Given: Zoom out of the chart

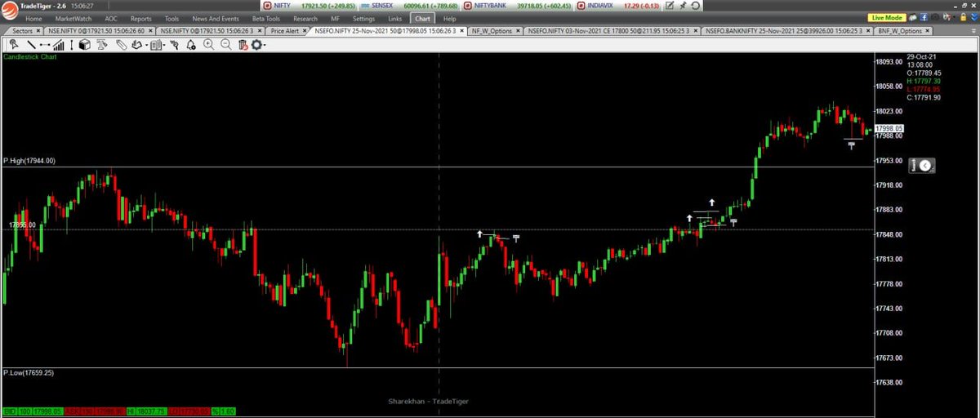Looking at the screenshot, I should [x=226, y=45].
